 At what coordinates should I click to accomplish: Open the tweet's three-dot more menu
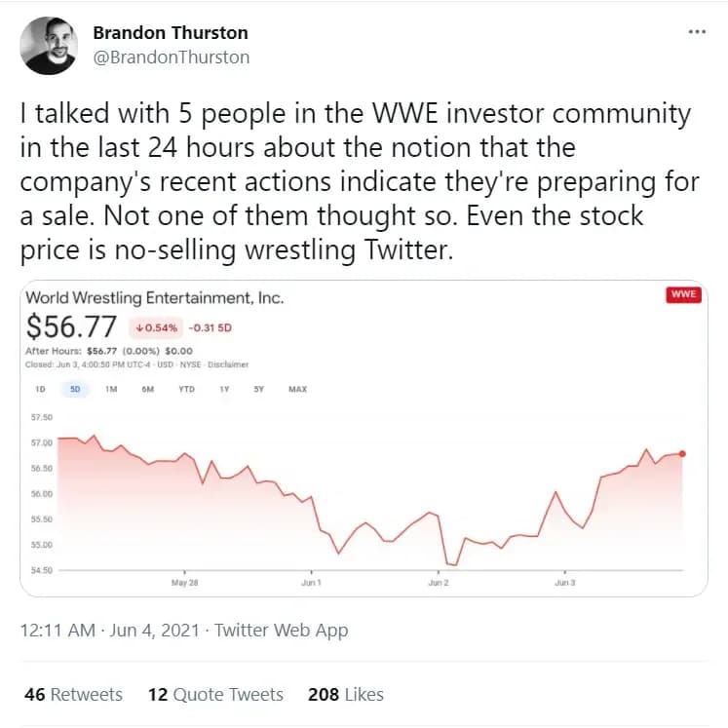(696, 31)
